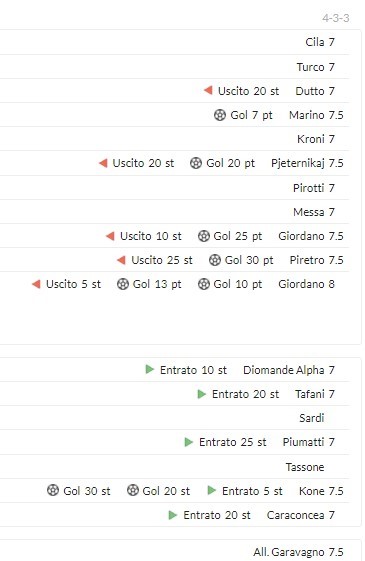The image size is (365, 561).
Task: Open Diomande Alpha substitute entry
Action: (289, 370)
